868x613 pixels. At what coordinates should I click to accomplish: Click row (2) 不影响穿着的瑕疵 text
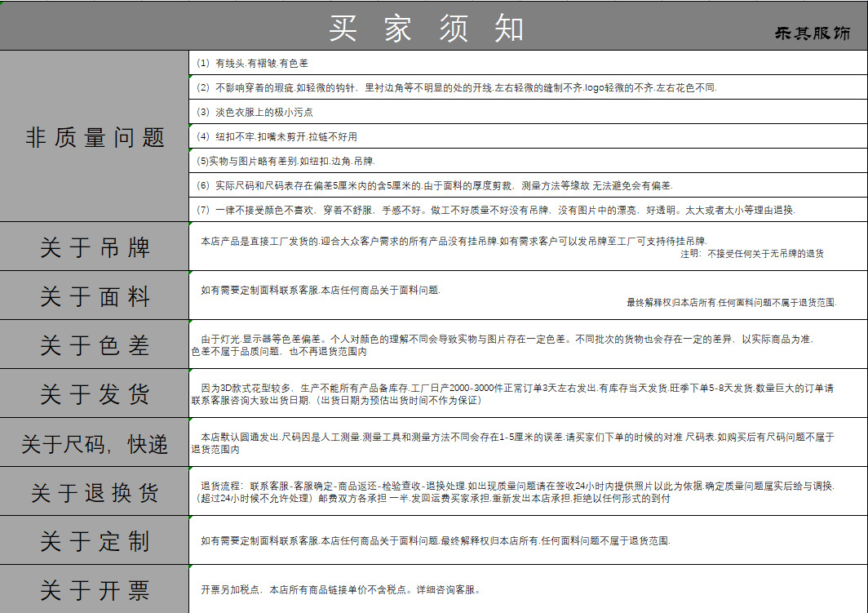(x=457, y=88)
